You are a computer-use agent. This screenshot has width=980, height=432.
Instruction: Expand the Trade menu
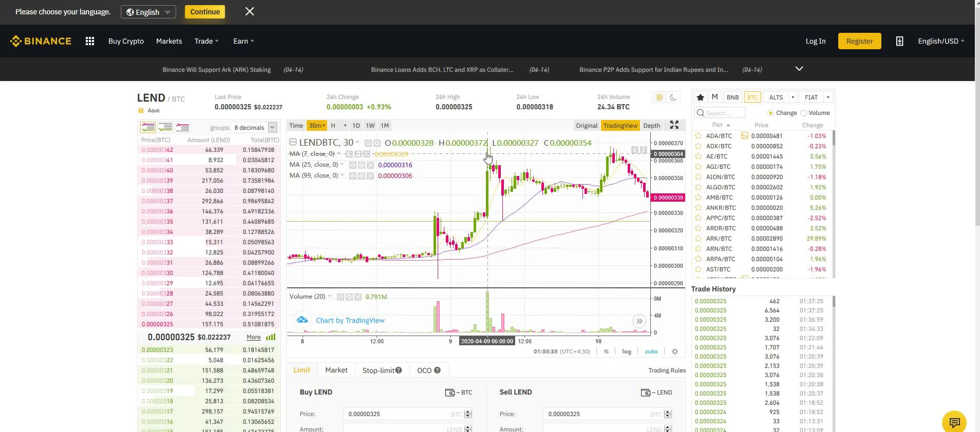point(206,41)
